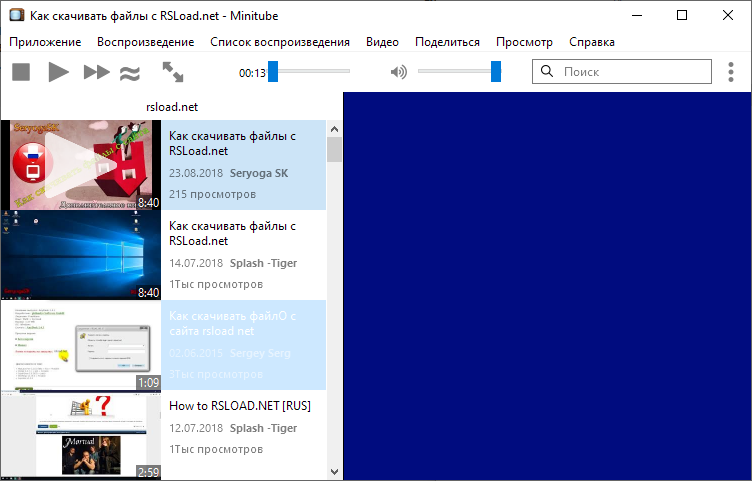Skip to next video with fast-forward icon
The image size is (752, 481).
(96, 72)
